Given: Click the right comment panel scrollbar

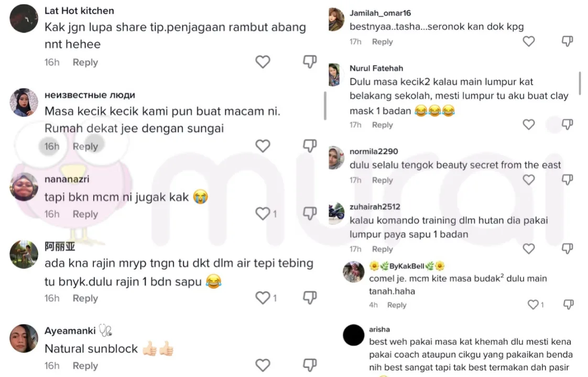Looking at the screenshot, I should [x=580, y=83].
